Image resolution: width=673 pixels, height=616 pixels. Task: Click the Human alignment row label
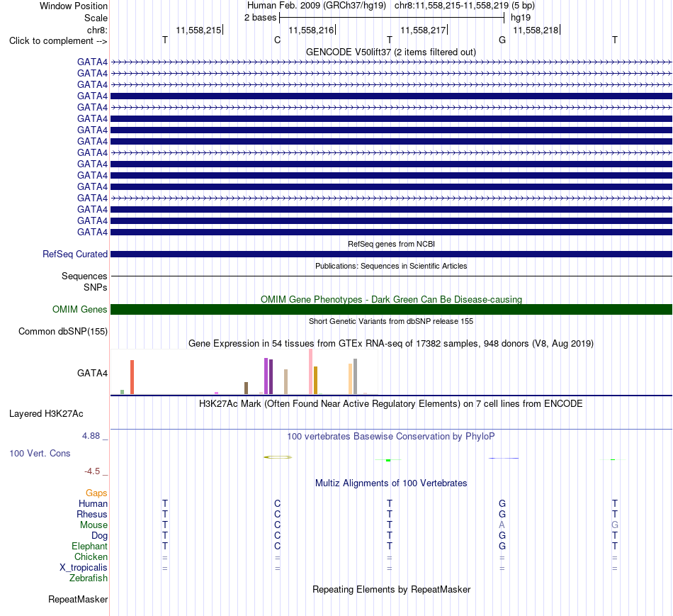point(93,503)
